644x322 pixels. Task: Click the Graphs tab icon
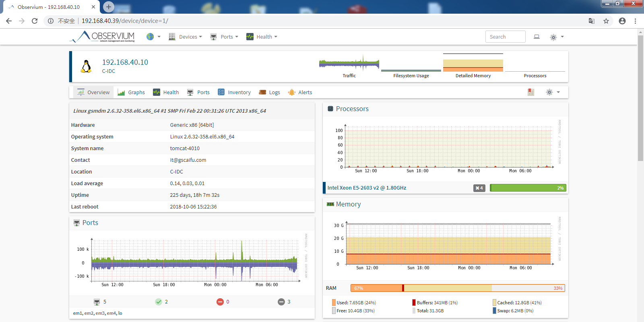click(121, 93)
